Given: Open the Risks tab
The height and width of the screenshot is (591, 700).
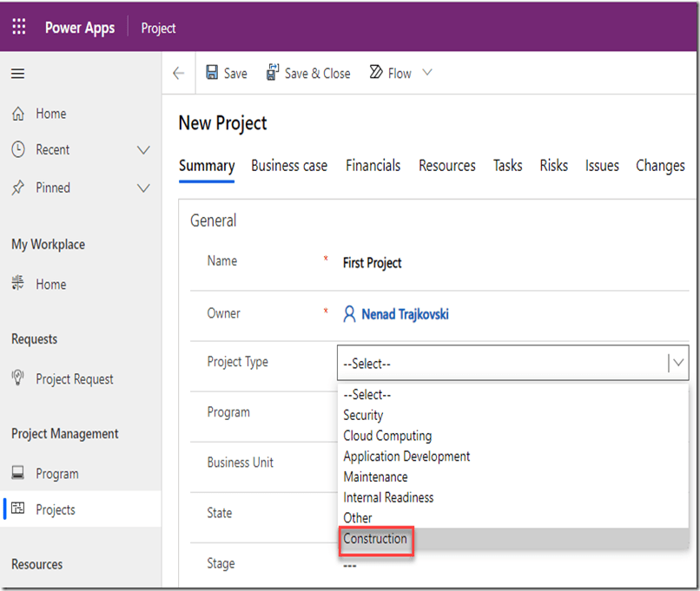Looking at the screenshot, I should [x=553, y=166].
